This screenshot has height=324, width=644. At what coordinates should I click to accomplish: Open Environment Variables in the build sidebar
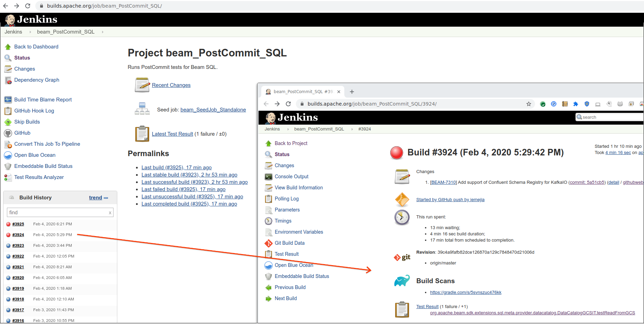tap(299, 232)
